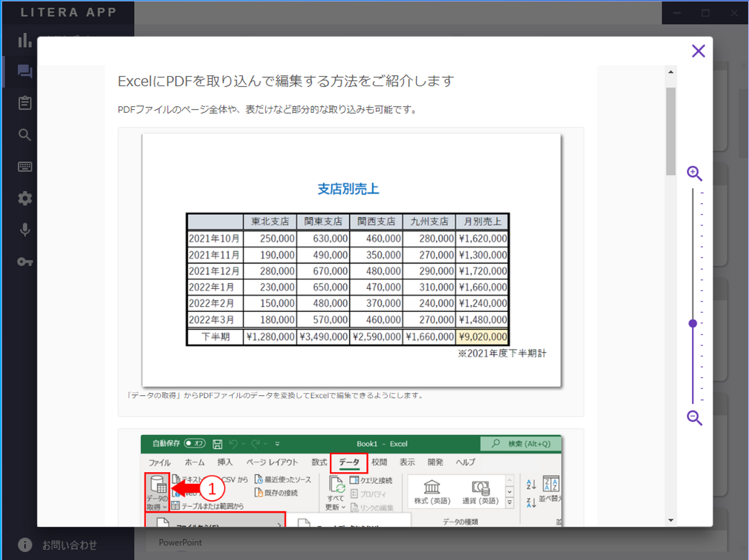Click the ホーム tab in the Excel image

(x=195, y=462)
